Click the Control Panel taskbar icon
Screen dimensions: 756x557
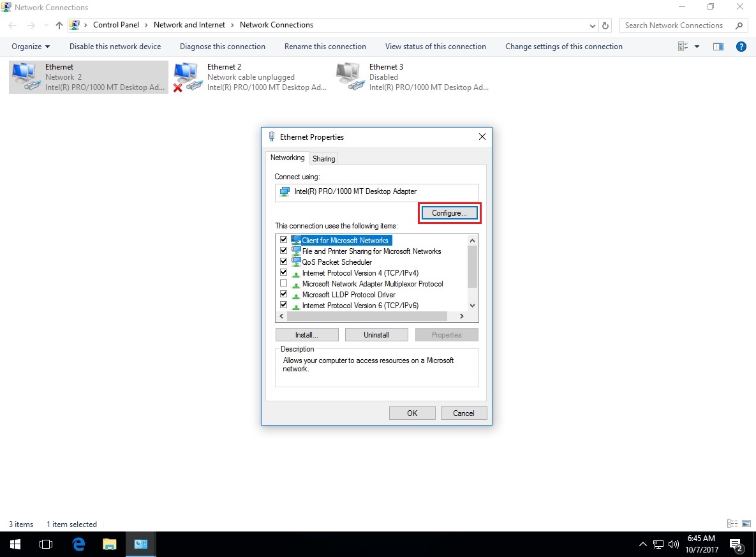(x=141, y=544)
